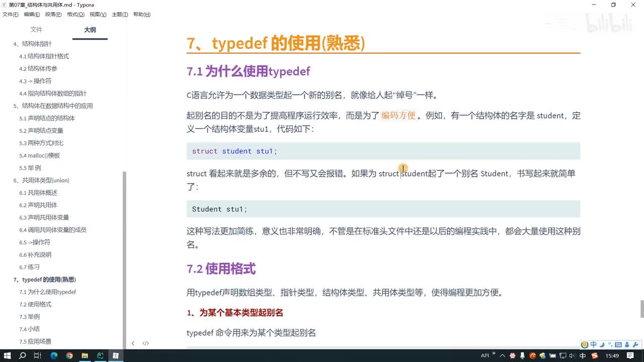Launch Google Chrome from taskbar
The height and width of the screenshot is (362, 644).
(69, 355)
